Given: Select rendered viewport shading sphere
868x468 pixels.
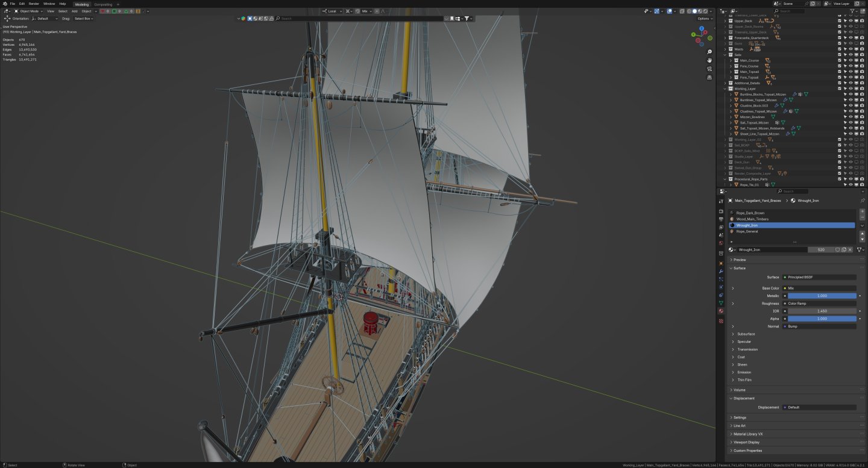Looking at the screenshot, I should pyautogui.click(x=705, y=11).
